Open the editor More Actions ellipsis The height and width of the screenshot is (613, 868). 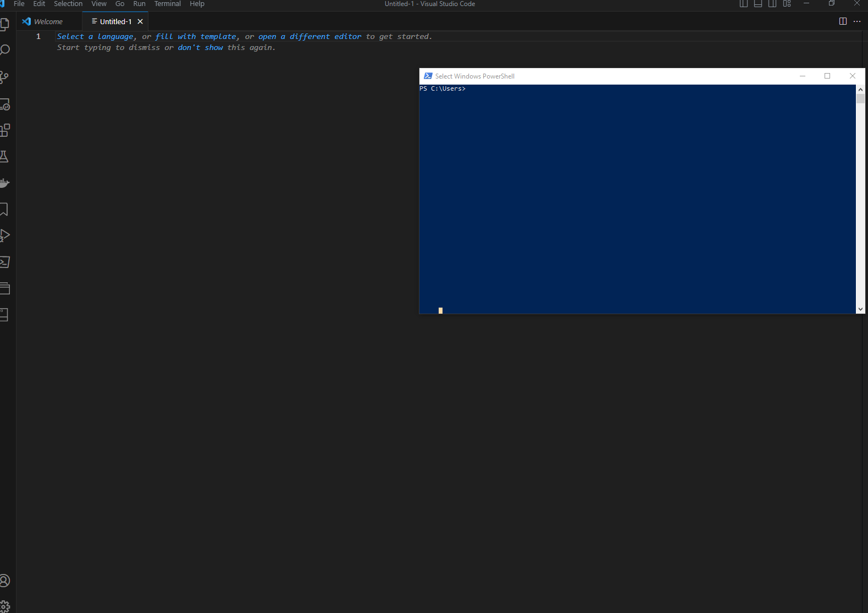point(857,21)
